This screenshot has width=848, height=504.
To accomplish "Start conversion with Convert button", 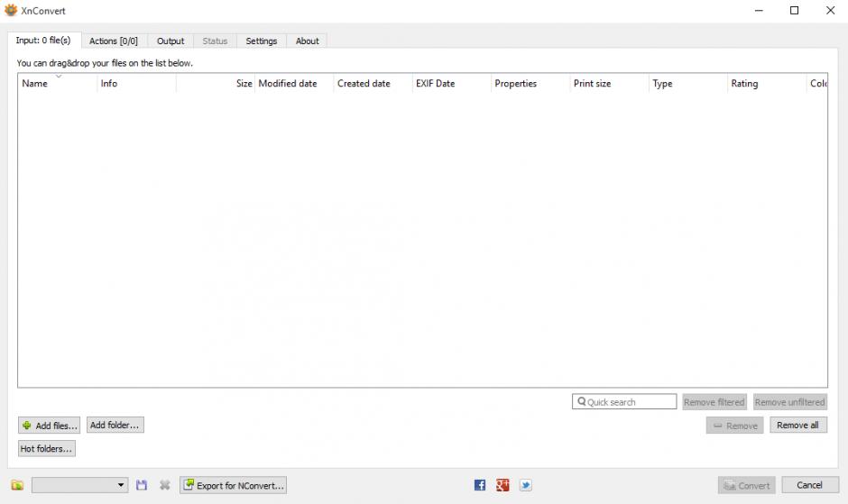I will click(x=747, y=485).
